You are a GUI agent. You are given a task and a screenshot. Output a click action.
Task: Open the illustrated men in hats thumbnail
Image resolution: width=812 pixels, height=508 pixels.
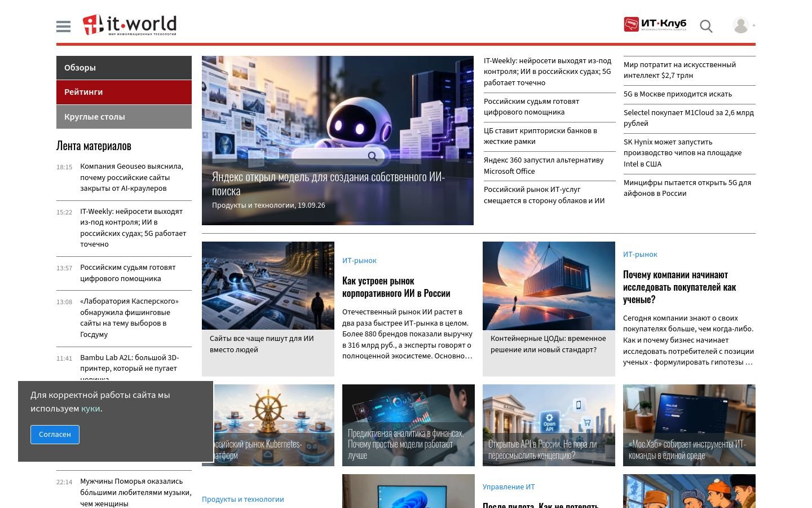[689, 491]
